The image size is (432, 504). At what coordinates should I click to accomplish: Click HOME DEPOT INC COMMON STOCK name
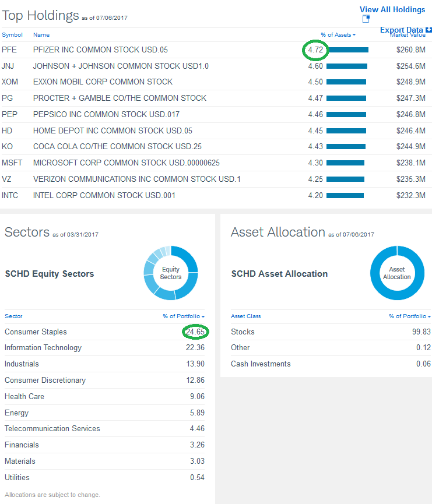[113, 131]
